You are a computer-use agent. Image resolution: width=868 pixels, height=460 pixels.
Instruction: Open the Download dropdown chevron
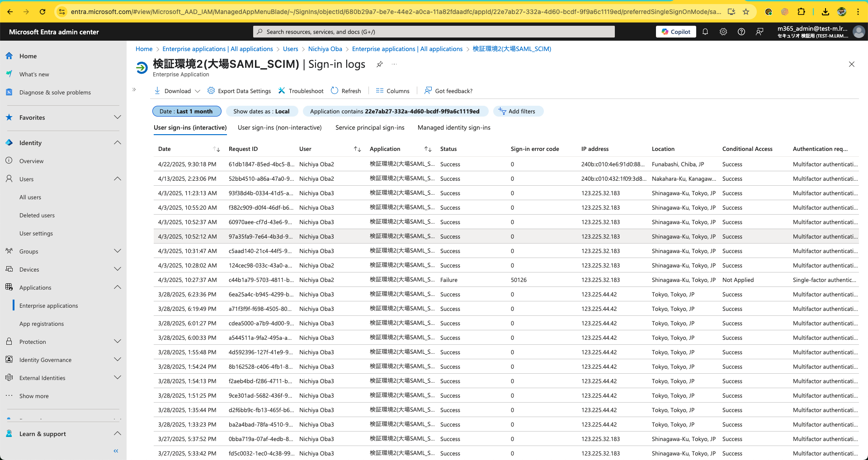(x=198, y=91)
